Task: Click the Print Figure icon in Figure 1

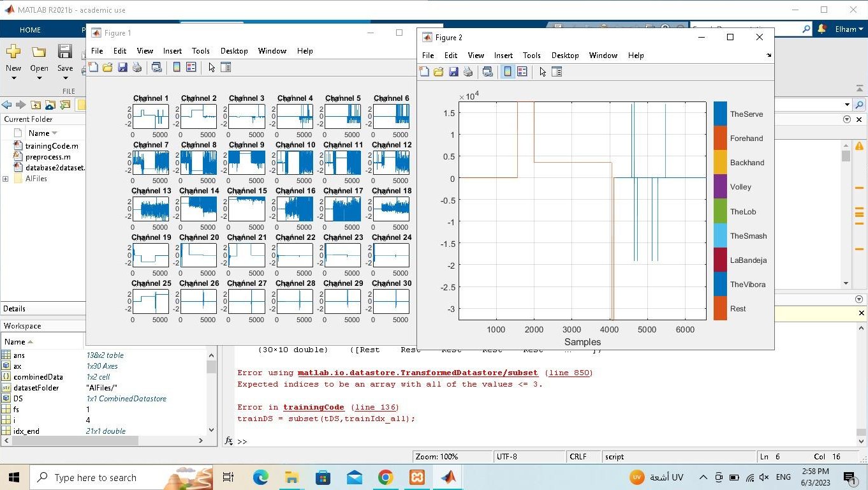Action: [137, 68]
